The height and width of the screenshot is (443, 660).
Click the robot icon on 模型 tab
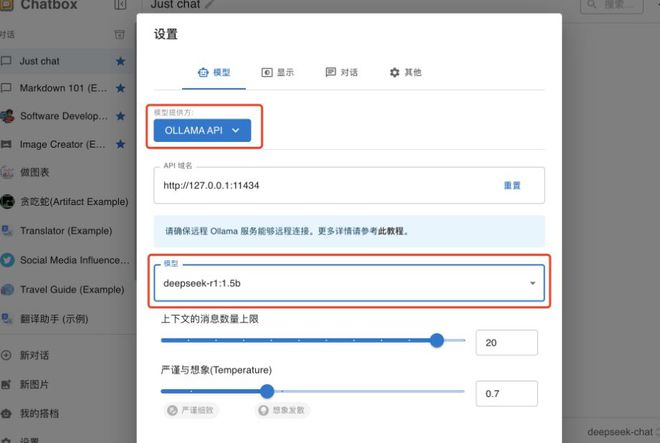tap(203, 72)
